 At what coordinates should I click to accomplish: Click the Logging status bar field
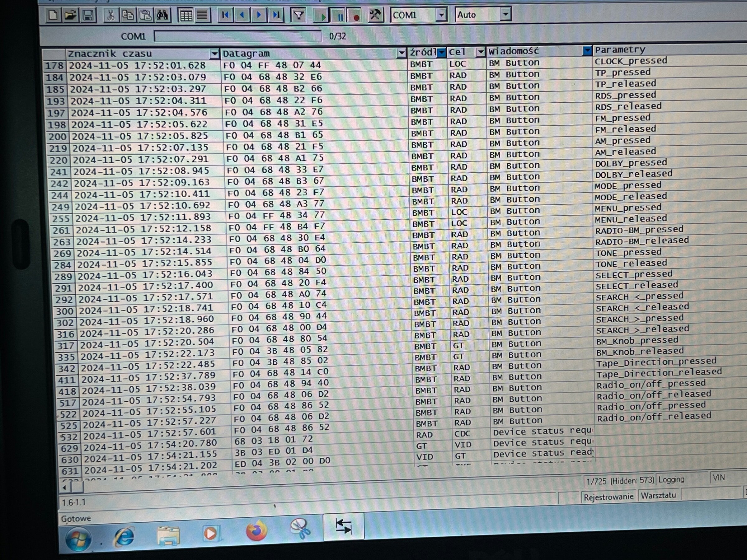(x=683, y=480)
